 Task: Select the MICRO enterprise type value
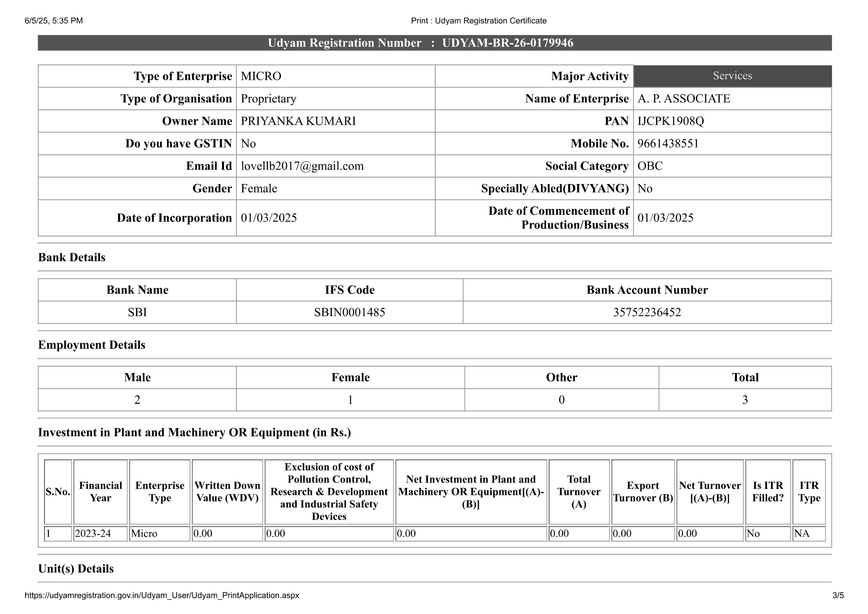tap(261, 76)
